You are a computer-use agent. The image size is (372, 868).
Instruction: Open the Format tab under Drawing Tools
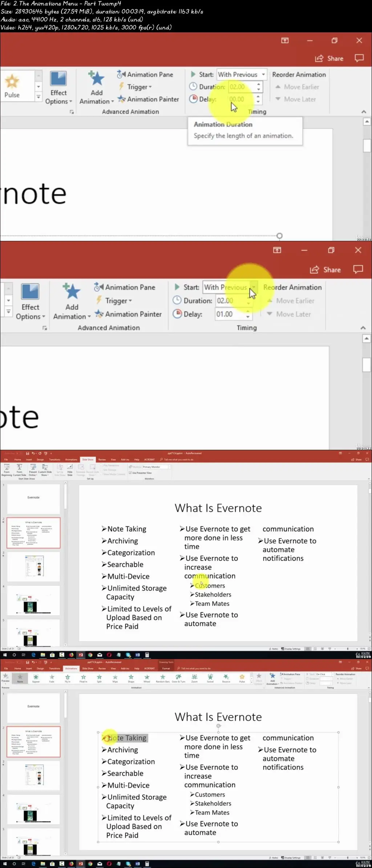tap(166, 669)
